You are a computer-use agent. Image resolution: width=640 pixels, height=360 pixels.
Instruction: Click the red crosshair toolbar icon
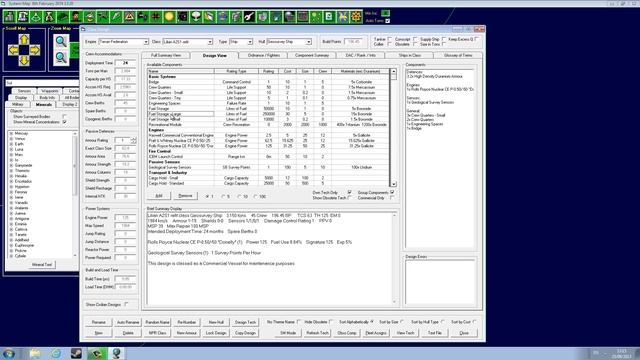pos(156,17)
